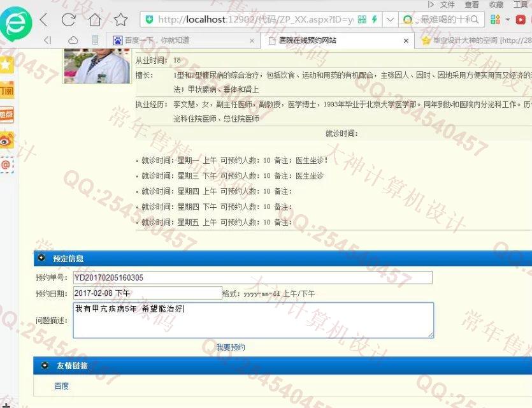Image resolution: width=532 pixels, height=408 pixels.
Task: Click the red video extension icon
Action: coord(521,20)
